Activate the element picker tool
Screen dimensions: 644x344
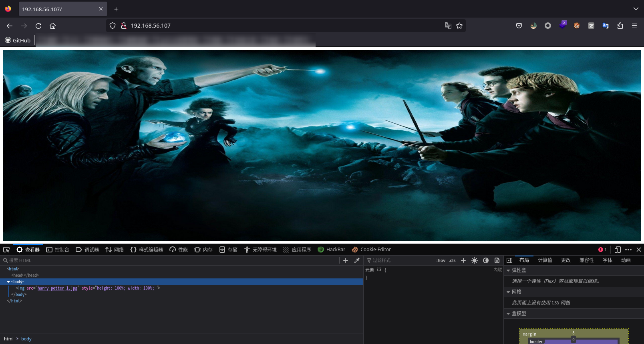click(6, 250)
